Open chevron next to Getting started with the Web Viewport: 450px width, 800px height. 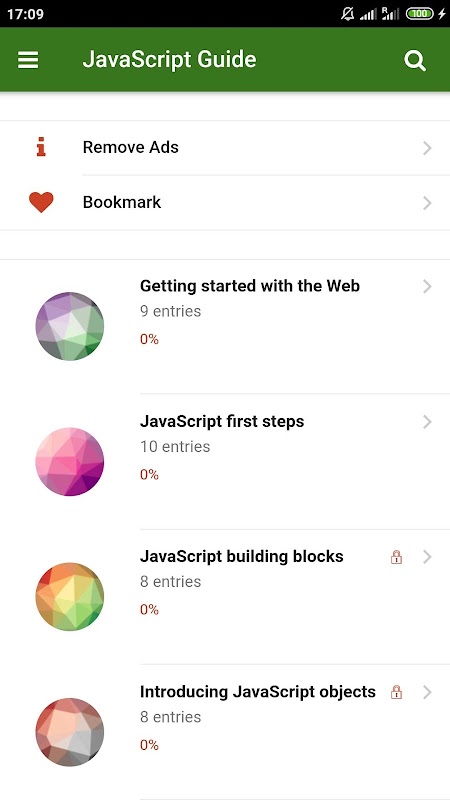[428, 287]
